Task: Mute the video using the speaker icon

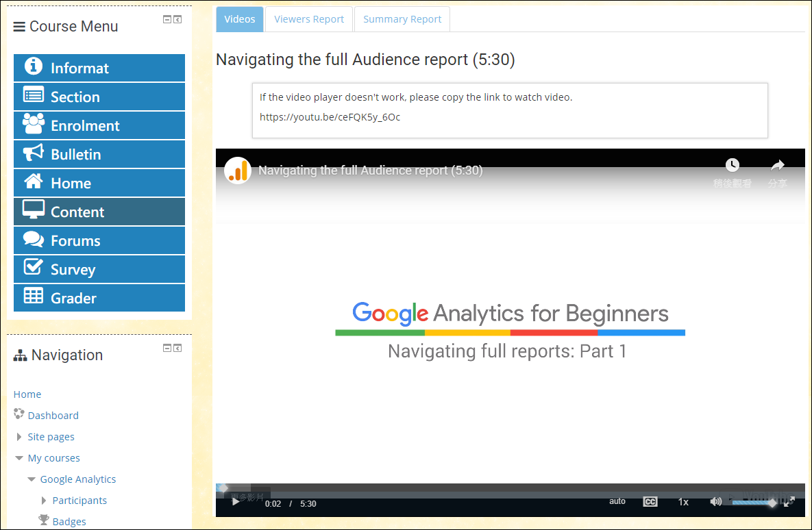Action: tap(715, 502)
